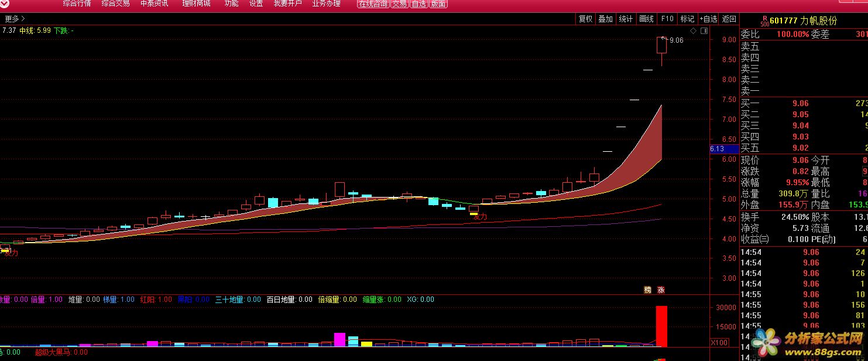Click the 自选 button in top bar
868x361 pixels.
418,4
